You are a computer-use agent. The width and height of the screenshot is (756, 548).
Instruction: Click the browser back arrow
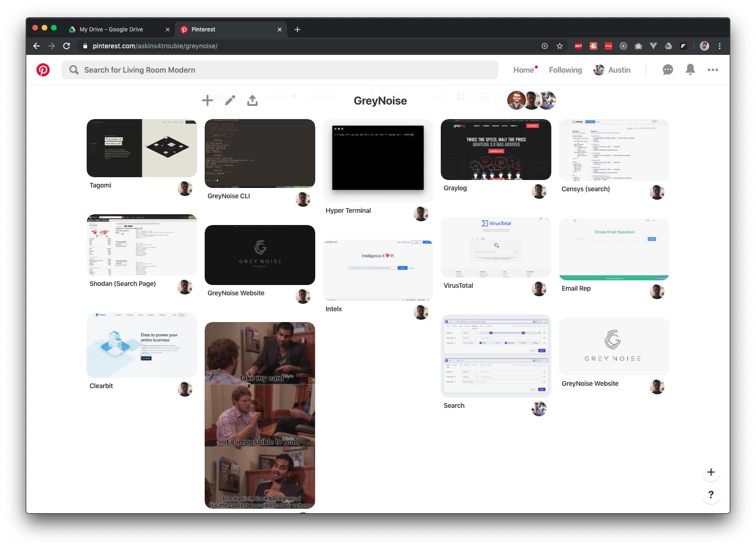(37, 46)
